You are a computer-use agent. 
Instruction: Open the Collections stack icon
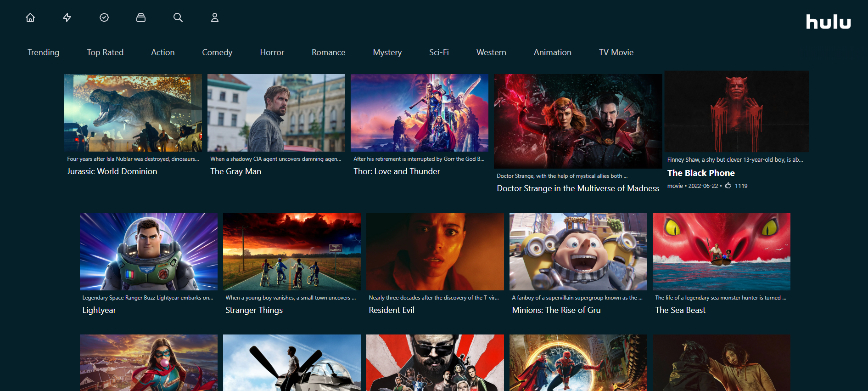(x=141, y=17)
